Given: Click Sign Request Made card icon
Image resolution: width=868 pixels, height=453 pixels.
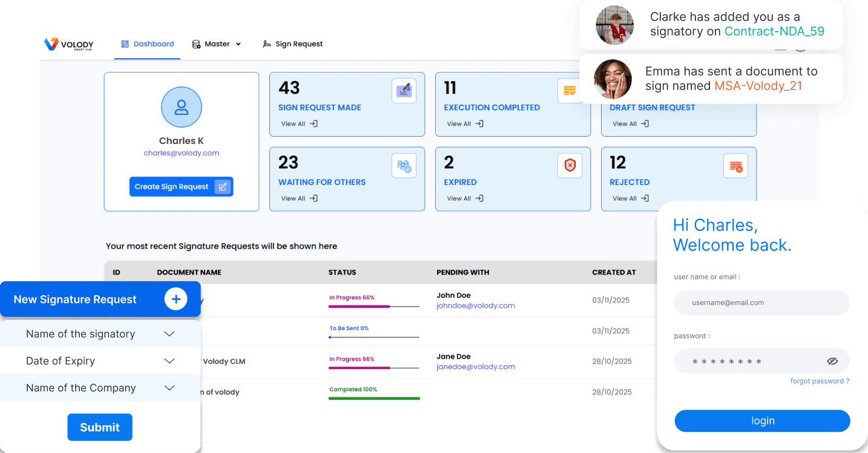Looking at the screenshot, I should click(404, 91).
